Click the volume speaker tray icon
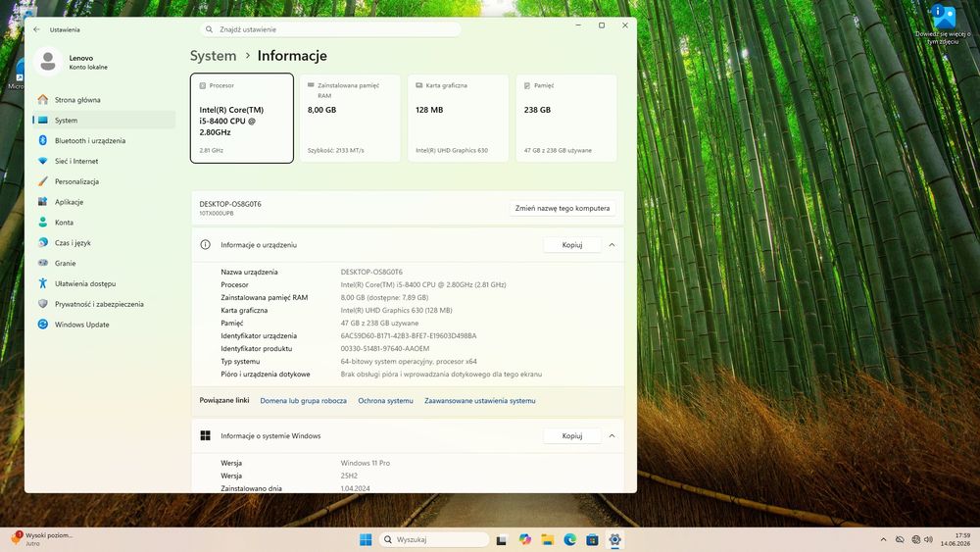This screenshot has height=552, width=980. 929,539
